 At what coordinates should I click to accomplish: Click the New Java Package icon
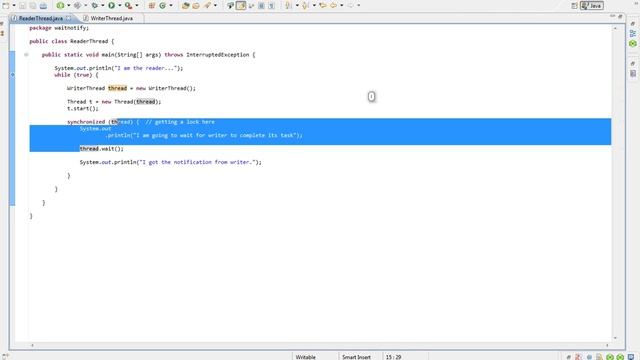coord(152,5)
